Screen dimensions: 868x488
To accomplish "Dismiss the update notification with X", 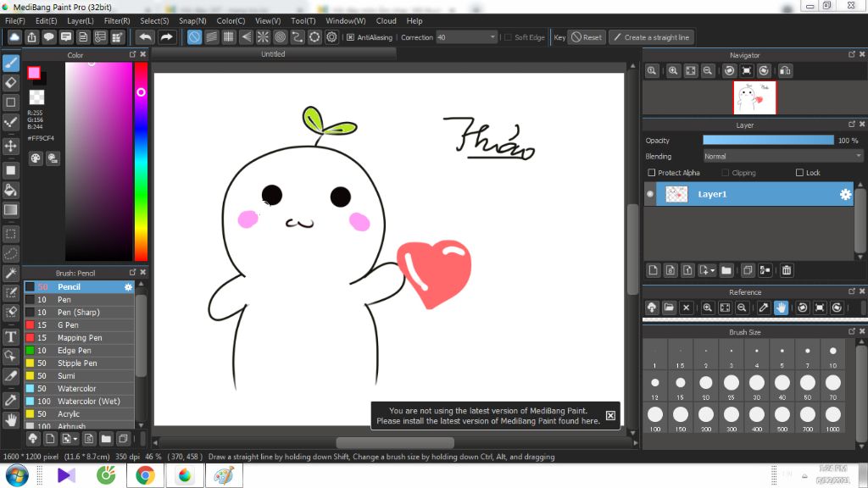I will tap(610, 415).
